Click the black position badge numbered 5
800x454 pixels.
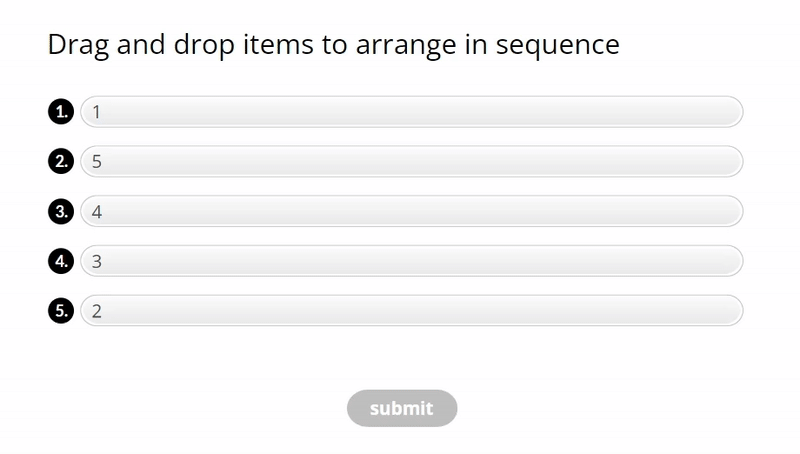(x=61, y=312)
